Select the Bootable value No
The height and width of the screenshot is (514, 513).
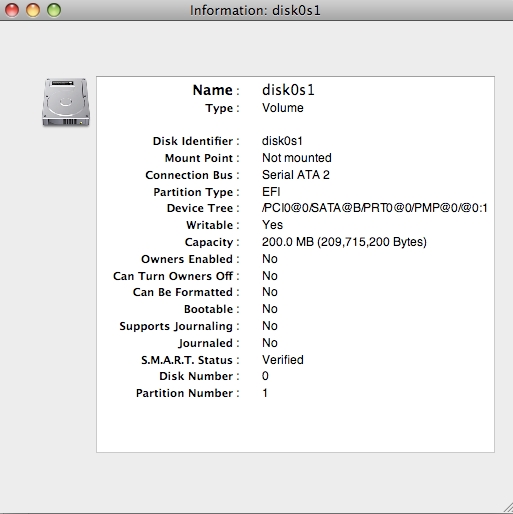(x=270, y=309)
